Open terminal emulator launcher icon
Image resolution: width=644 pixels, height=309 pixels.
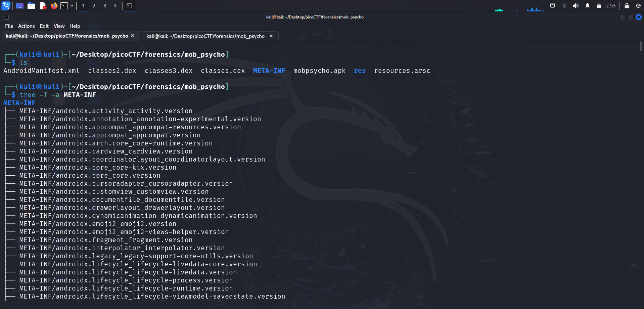click(64, 6)
